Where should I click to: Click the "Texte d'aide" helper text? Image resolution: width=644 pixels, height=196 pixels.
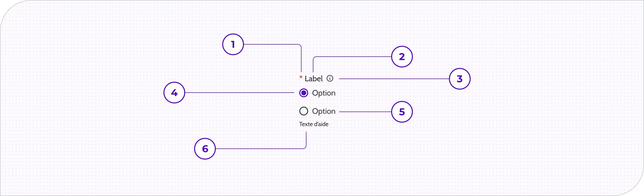(314, 124)
